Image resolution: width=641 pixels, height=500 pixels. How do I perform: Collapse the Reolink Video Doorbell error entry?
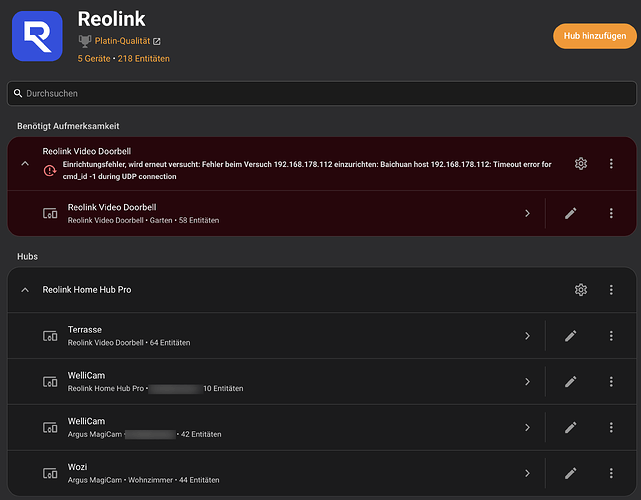coord(25,164)
